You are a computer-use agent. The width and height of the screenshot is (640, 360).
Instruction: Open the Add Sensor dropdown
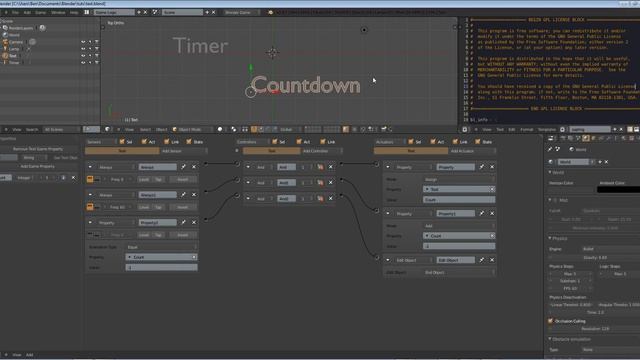(183, 151)
